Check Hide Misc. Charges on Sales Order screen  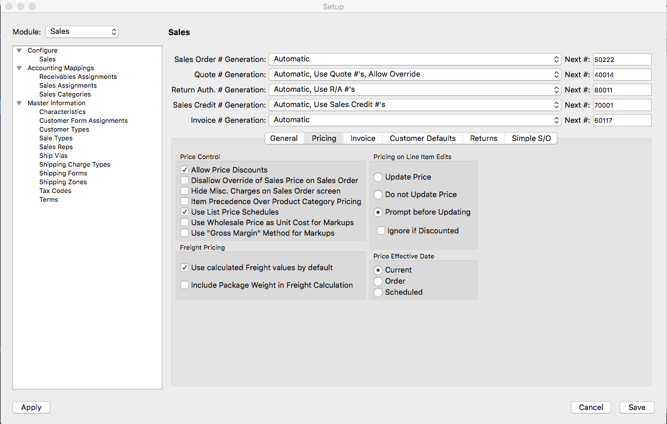click(185, 191)
